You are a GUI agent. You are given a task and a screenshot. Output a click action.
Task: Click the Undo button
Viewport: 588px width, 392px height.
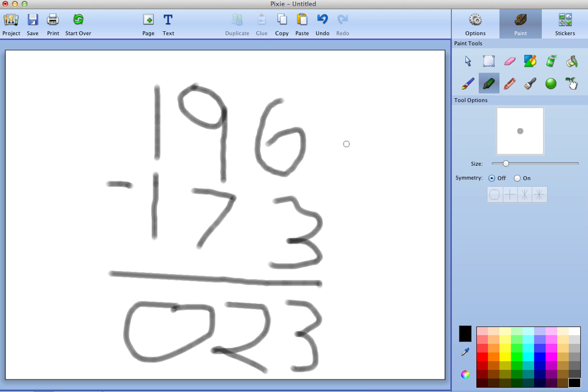pyautogui.click(x=322, y=24)
